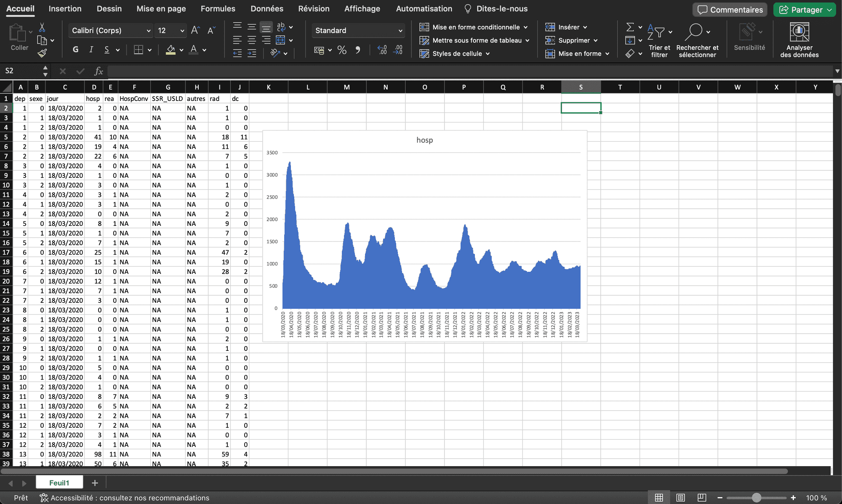Add a new sheet with plus button
The image size is (842, 504).
(x=95, y=483)
